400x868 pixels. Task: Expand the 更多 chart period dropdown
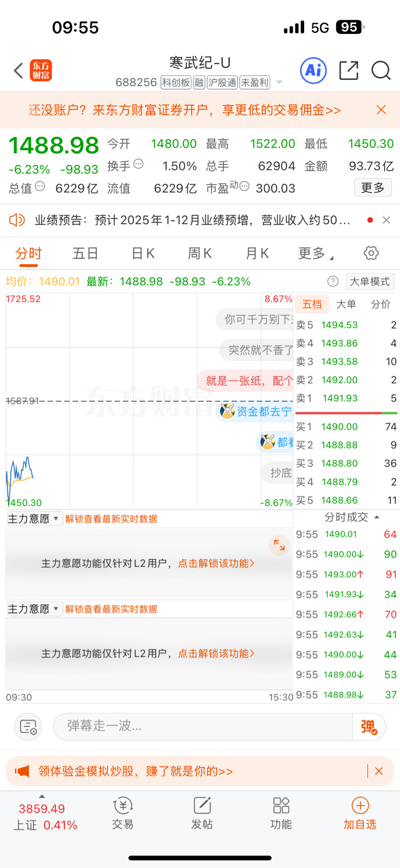pos(316,254)
